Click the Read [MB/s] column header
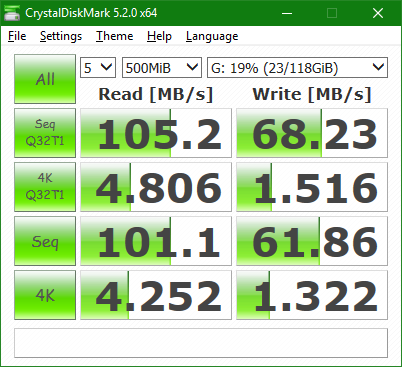The height and width of the screenshot is (367, 402). (x=156, y=94)
